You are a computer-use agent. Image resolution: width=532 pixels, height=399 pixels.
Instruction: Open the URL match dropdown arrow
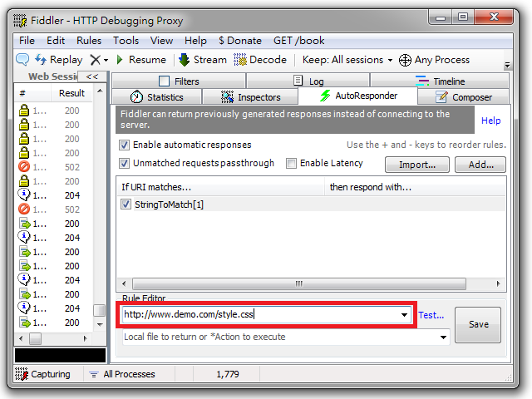tap(404, 315)
